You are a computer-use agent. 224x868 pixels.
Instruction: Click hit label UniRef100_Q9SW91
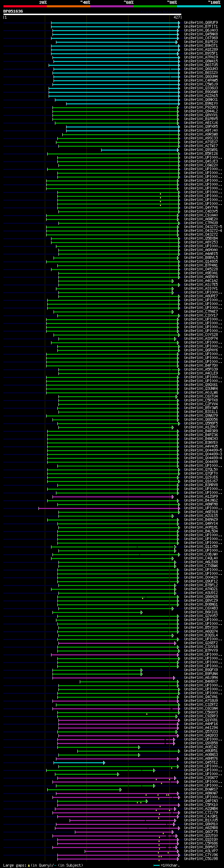201,150
